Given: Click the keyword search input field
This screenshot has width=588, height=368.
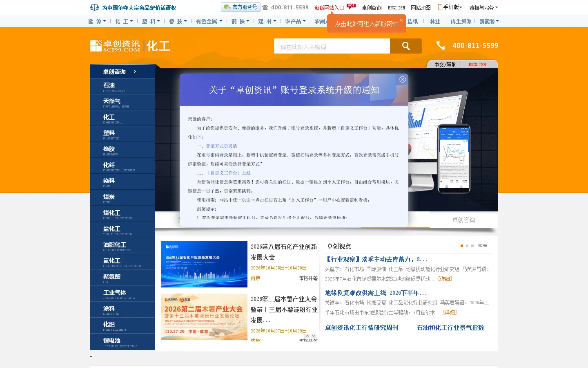Looking at the screenshot, I should 332,46.
